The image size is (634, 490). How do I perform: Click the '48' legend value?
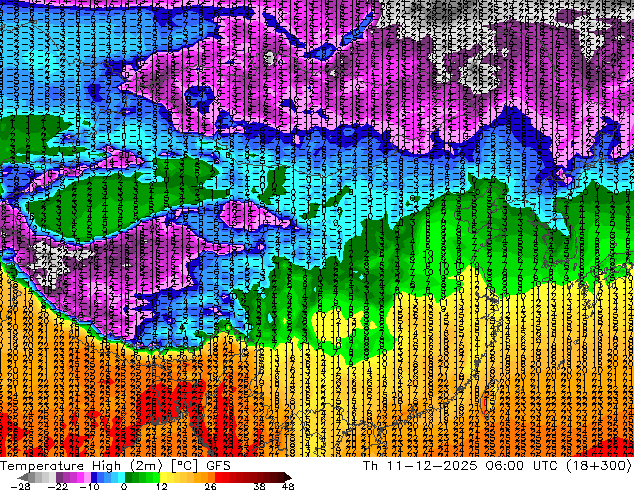[x=288, y=486]
